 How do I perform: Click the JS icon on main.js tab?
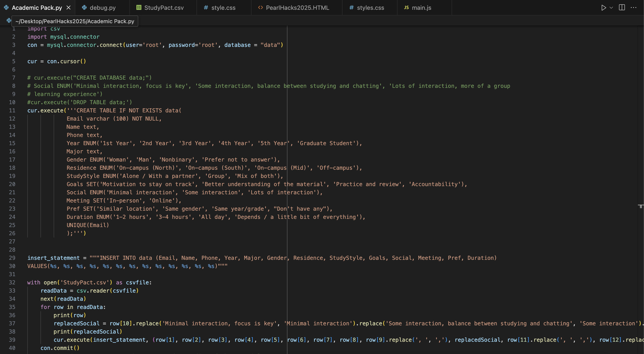click(406, 8)
